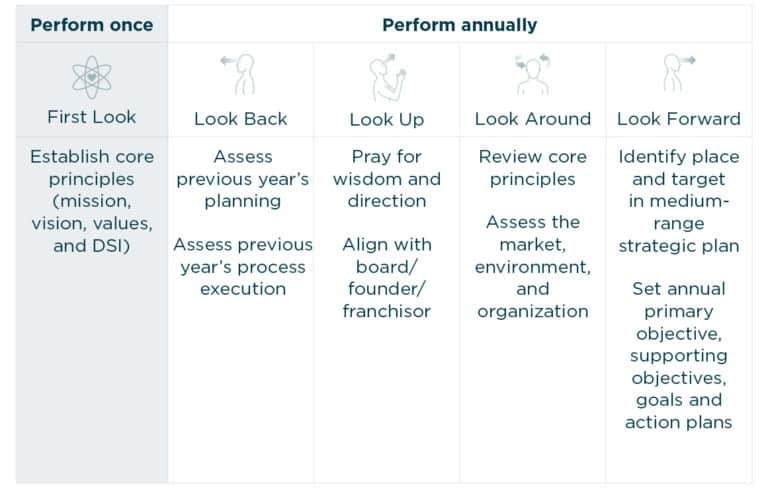Click Pray for wisdom and direction text
Screen dimensions: 768x493
[x=386, y=179]
